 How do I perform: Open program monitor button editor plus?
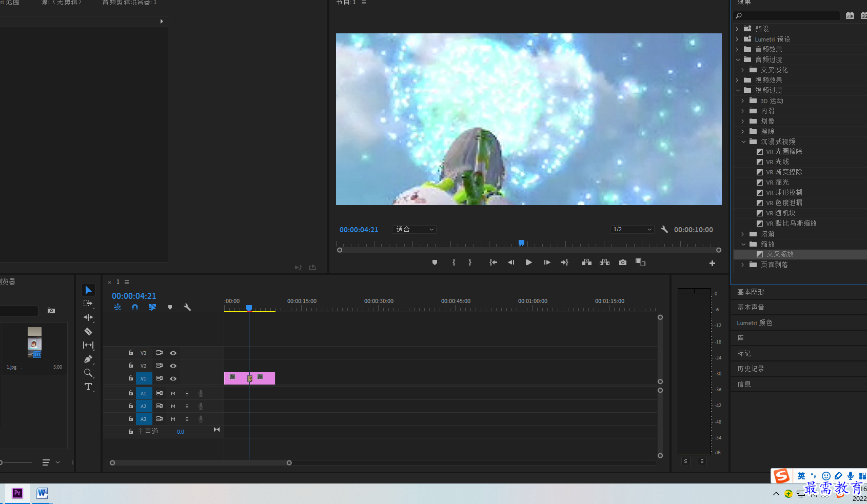712,263
